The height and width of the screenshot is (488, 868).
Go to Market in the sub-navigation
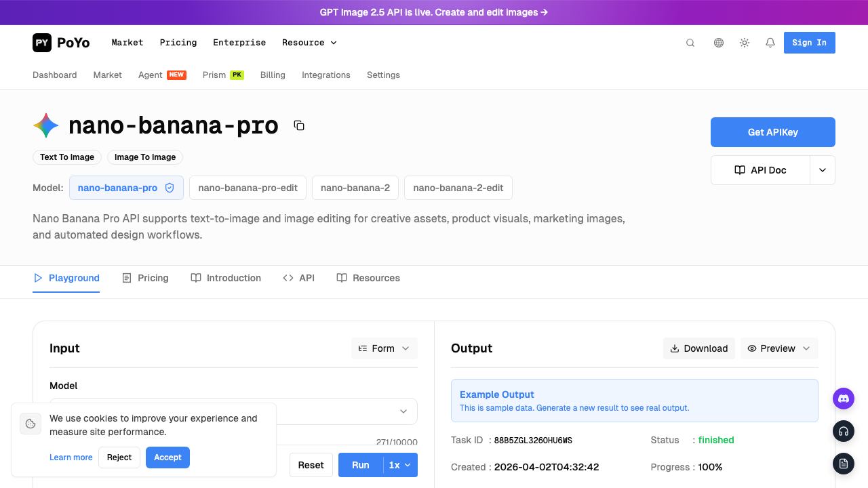[108, 75]
